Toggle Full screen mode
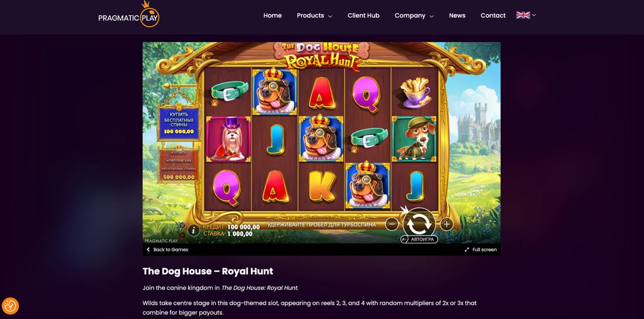The width and height of the screenshot is (644, 319). click(x=480, y=250)
